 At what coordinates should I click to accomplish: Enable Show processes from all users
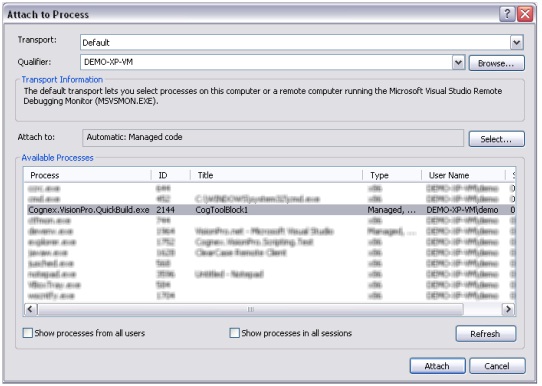[28, 333]
